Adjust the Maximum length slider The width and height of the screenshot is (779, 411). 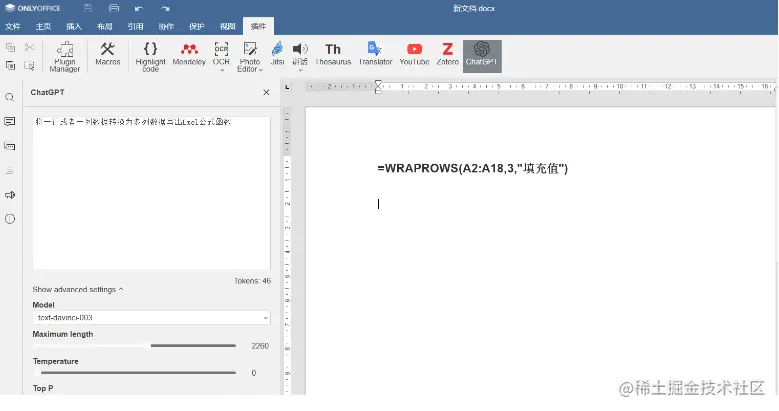tap(135, 345)
